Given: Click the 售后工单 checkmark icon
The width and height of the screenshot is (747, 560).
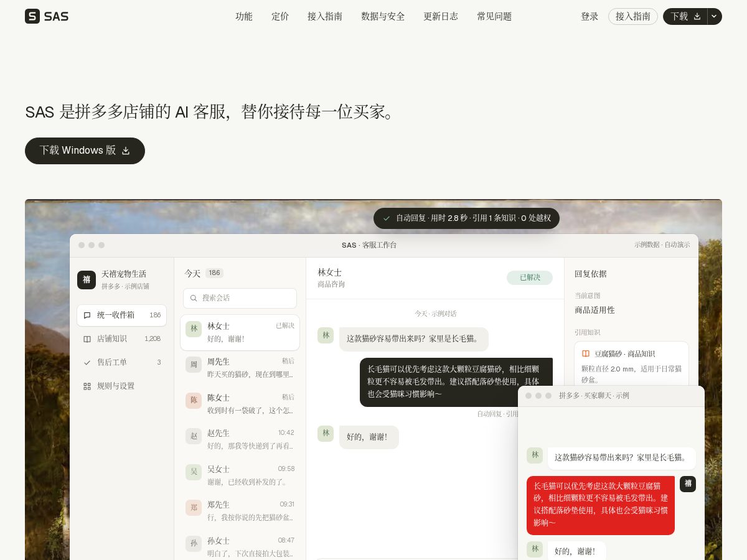Looking at the screenshot, I should tap(87, 362).
